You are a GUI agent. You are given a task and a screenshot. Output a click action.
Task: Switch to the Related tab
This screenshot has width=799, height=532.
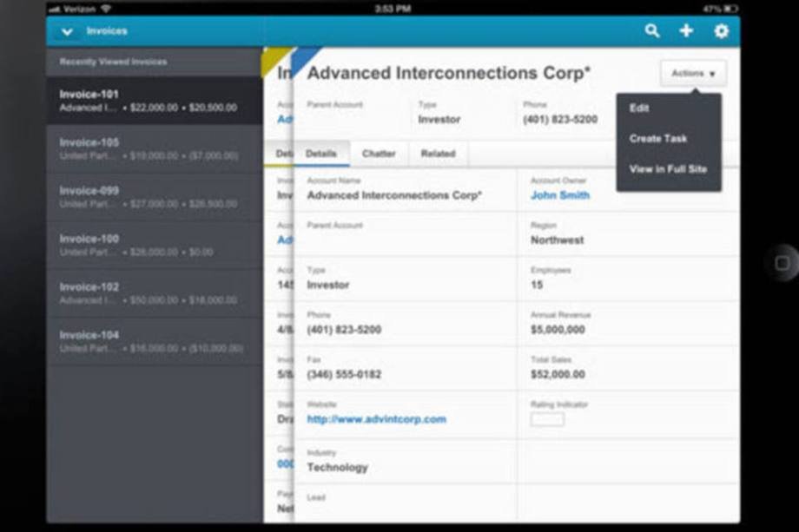(x=438, y=154)
